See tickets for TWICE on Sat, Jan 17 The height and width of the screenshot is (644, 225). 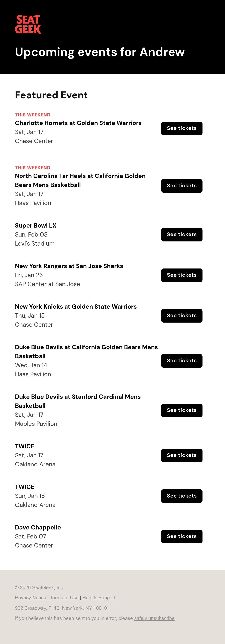coord(181,455)
